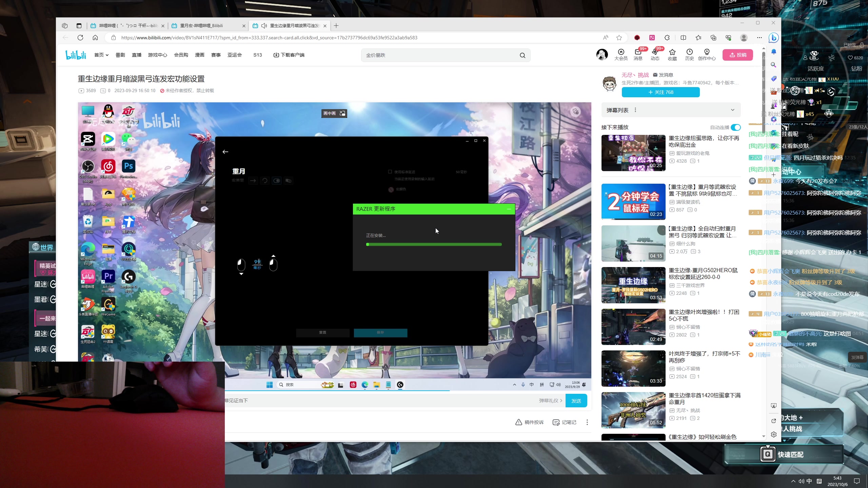
Task: Click the pink 投稿 upload button
Action: 738,55
